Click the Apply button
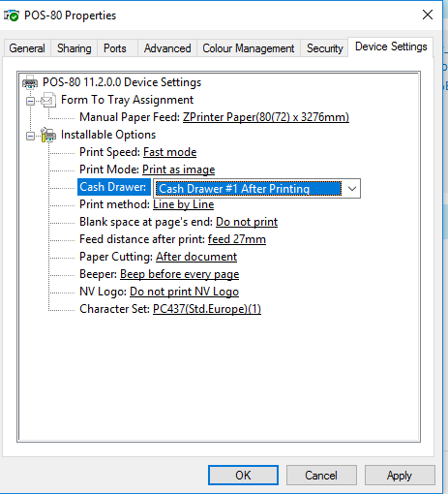This screenshot has height=494, width=448. click(x=400, y=476)
